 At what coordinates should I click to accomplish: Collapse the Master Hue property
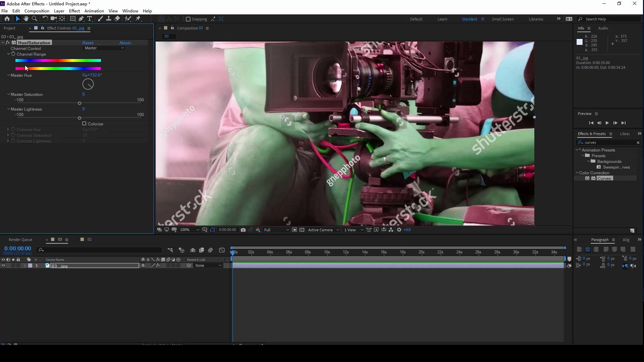click(8, 75)
